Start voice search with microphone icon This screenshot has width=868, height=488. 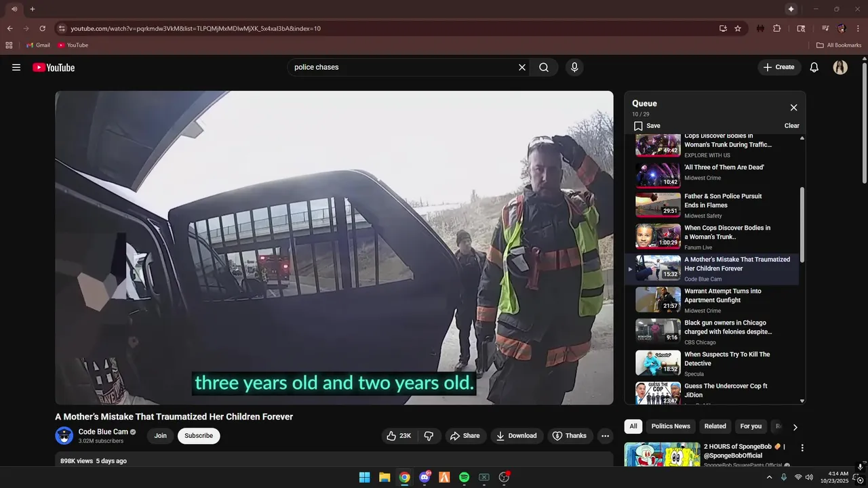tap(574, 67)
